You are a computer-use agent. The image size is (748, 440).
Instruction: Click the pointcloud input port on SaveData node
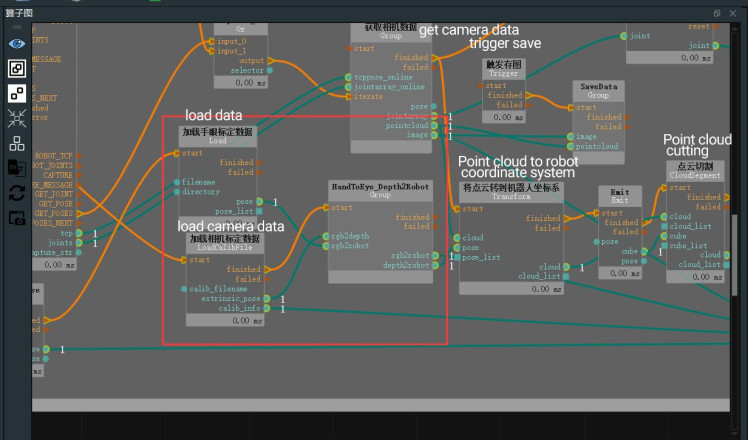click(571, 147)
